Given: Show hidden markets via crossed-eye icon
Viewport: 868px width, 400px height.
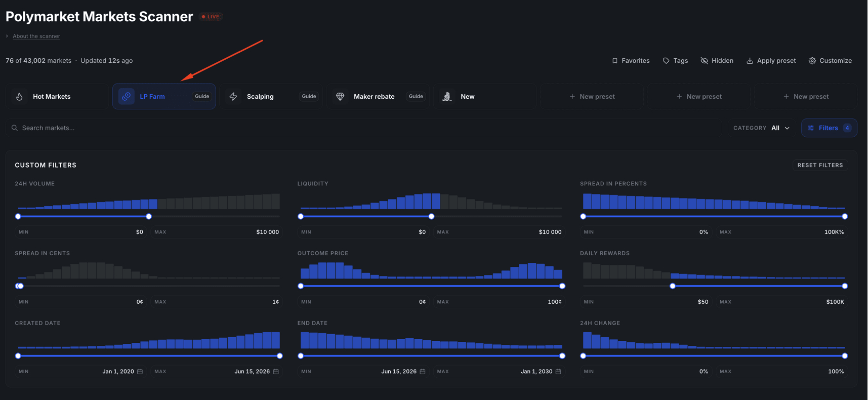Looking at the screenshot, I should [705, 61].
